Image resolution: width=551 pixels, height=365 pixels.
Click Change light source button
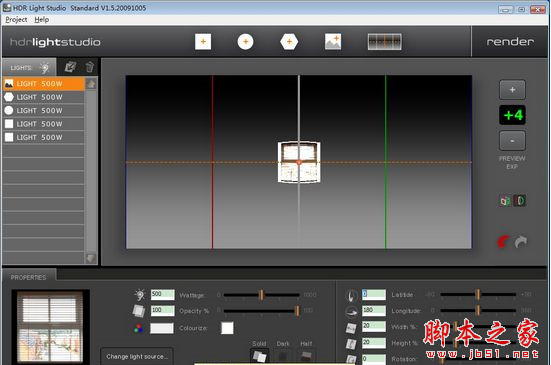pyautogui.click(x=136, y=356)
